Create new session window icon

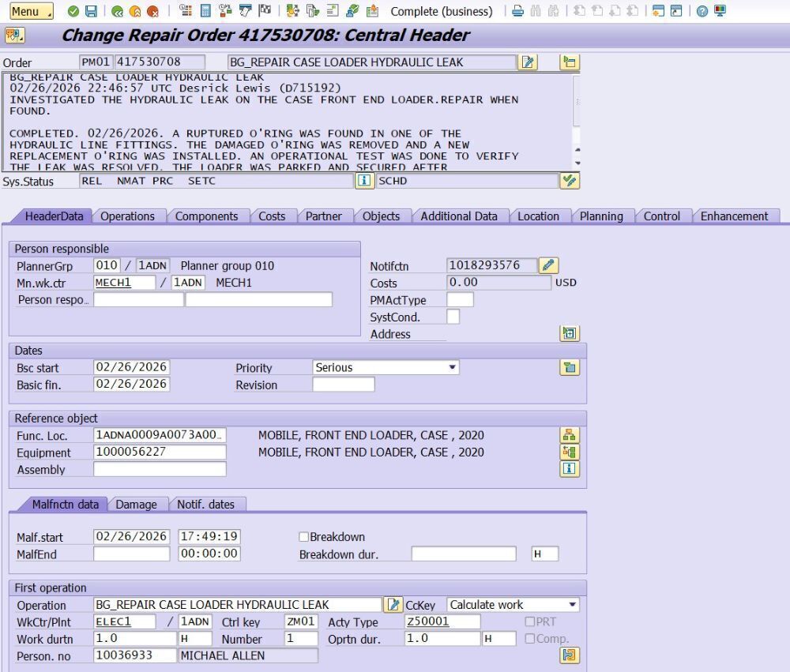(x=658, y=10)
